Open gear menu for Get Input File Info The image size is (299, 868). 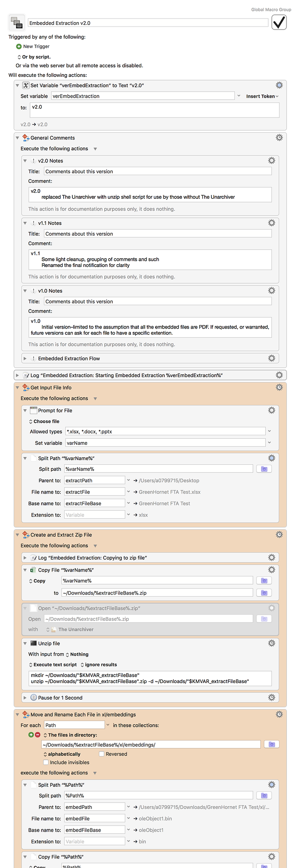coord(279,387)
